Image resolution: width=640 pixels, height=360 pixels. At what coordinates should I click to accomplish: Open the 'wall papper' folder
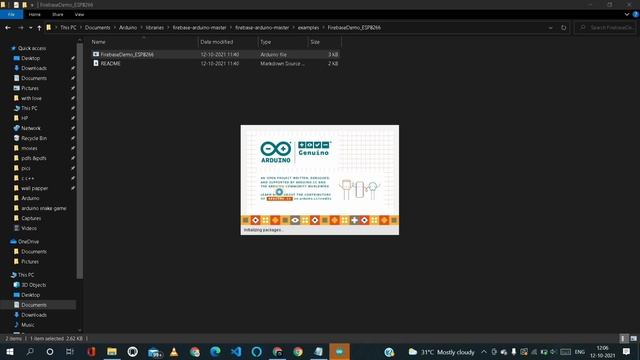tap(34, 188)
